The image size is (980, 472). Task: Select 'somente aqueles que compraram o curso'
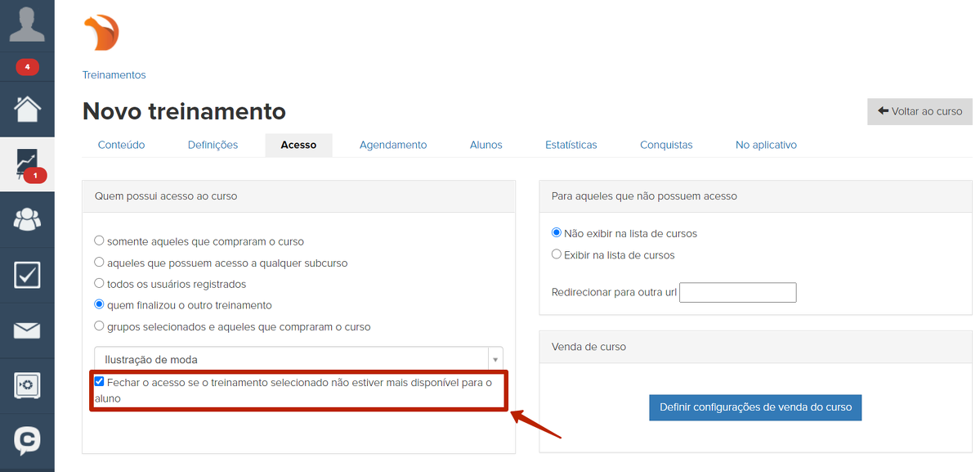pyautogui.click(x=100, y=241)
